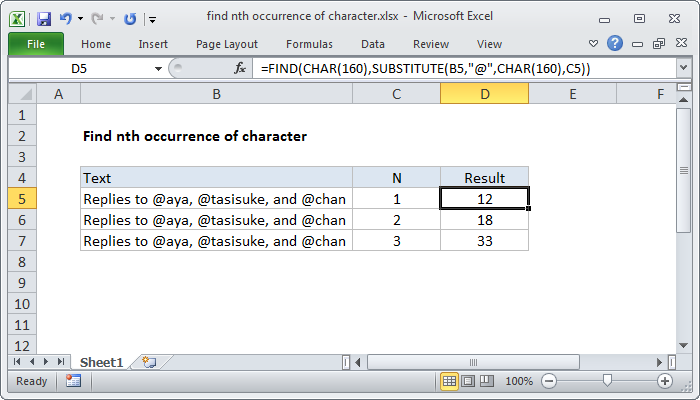Click the Undo arrow icon
The image size is (700, 400).
(x=66, y=19)
